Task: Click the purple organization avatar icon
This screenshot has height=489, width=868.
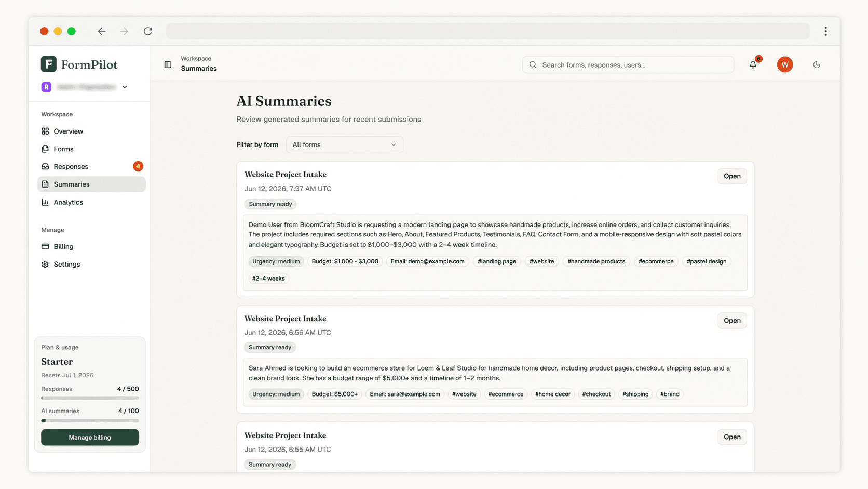Action: [x=46, y=87]
